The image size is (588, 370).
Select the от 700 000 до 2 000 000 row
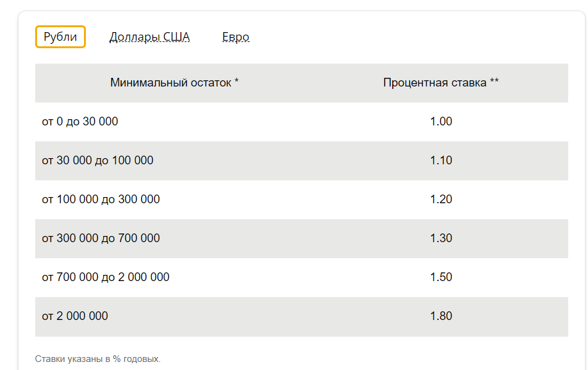(x=301, y=277)
